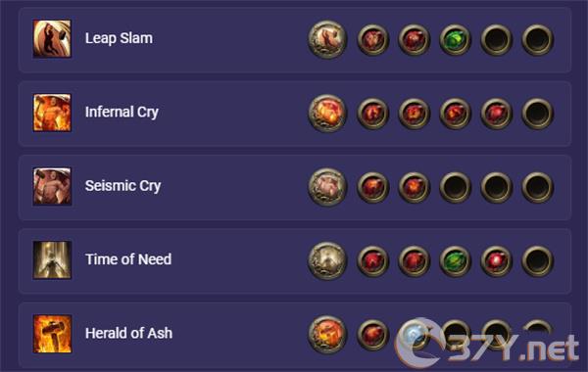Click the large main gem in Seismic Cry row
Screen dimensions: 588x372
tap(327, 187)
